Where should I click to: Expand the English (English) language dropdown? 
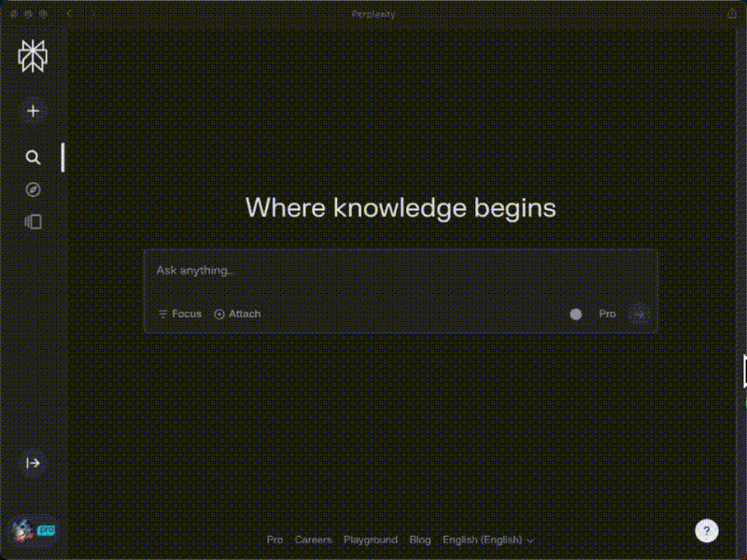click(487, 540)
